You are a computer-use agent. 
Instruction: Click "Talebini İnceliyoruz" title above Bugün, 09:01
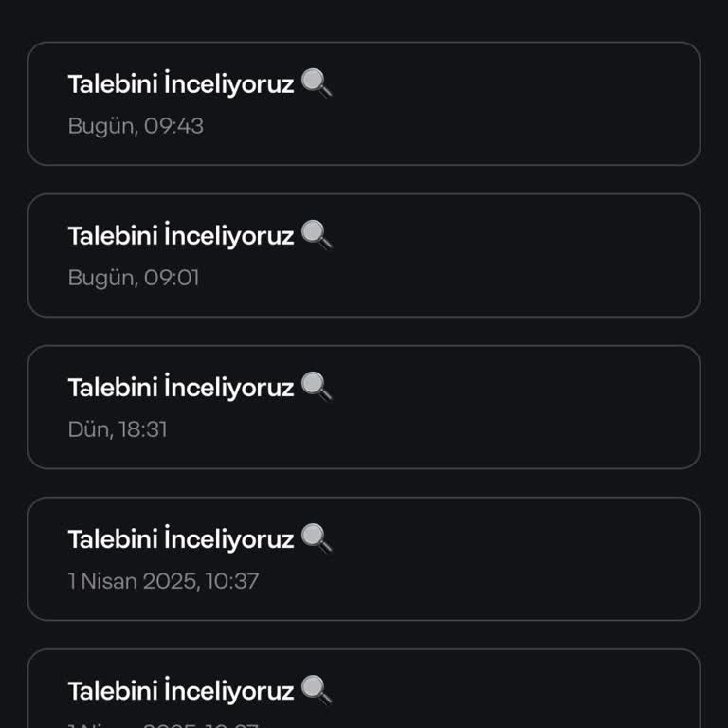181,236
